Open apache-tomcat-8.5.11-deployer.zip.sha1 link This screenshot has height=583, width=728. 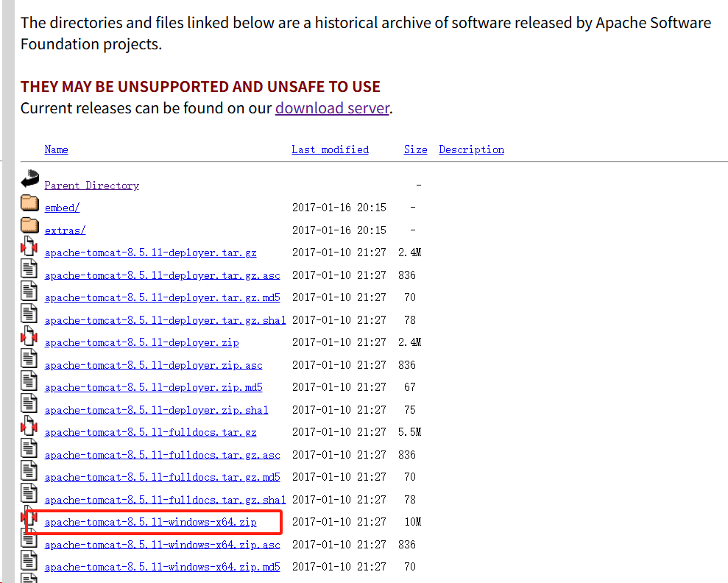pyautogui.click(x=157, y=410)
